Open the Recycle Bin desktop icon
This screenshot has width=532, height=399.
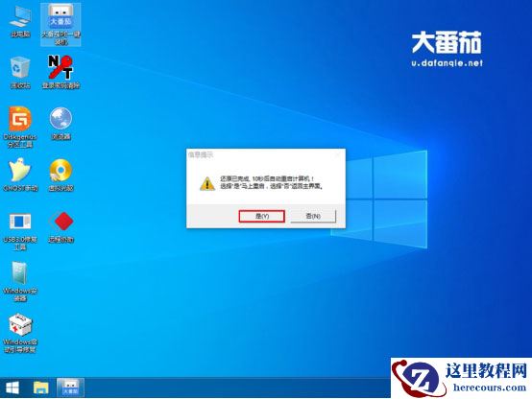(20, 73)
